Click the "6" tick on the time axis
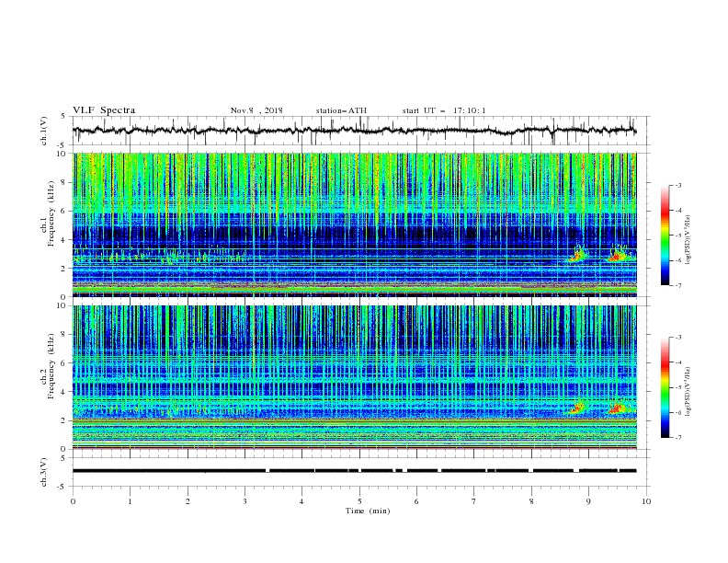Image resolution: width=728 pixels, height=563 pixels. (416, 501)
